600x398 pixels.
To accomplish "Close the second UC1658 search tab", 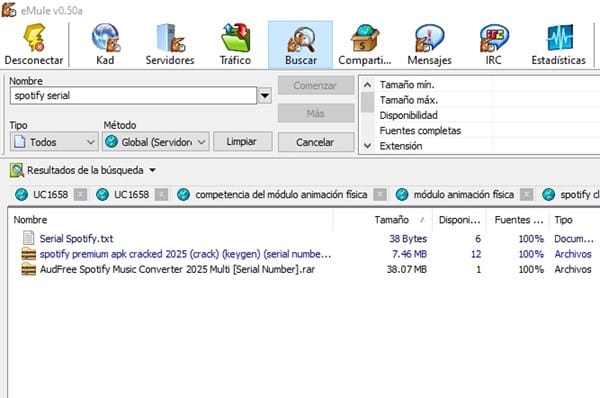I will 161,195.
